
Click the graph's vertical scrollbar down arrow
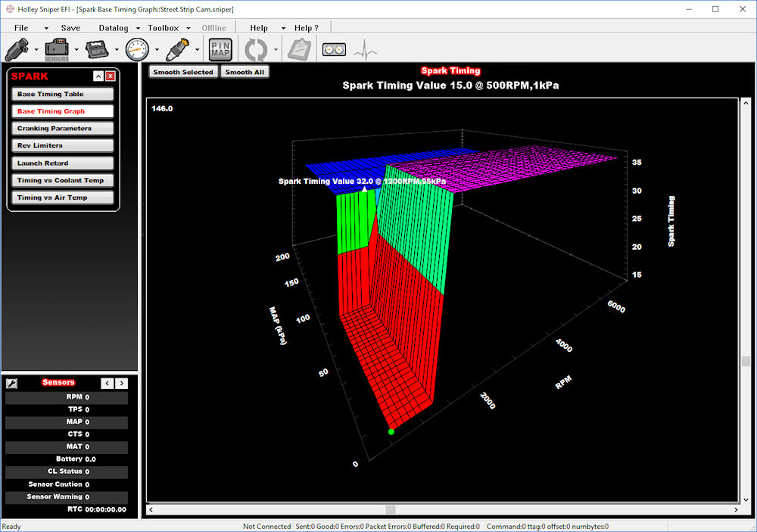[746, 500]
